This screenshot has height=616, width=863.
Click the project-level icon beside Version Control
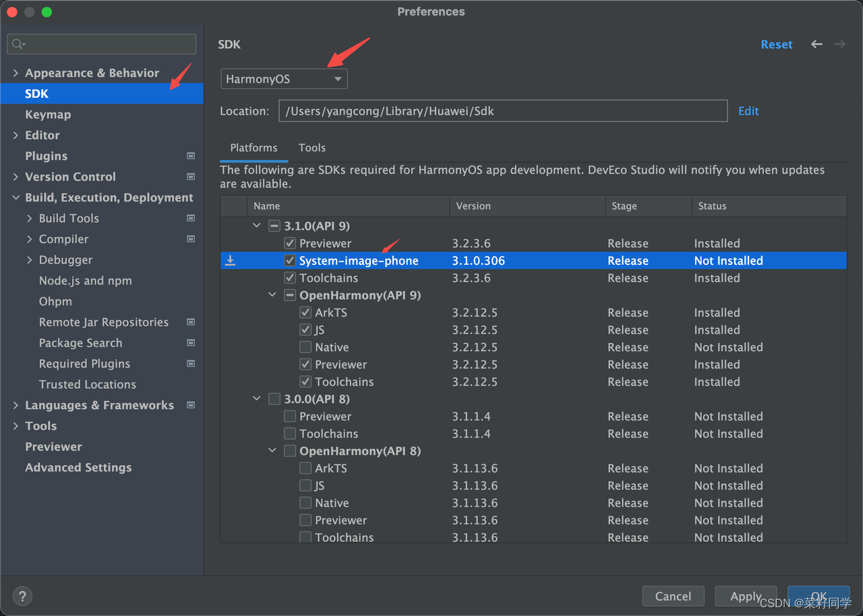(x=191, y=177)
